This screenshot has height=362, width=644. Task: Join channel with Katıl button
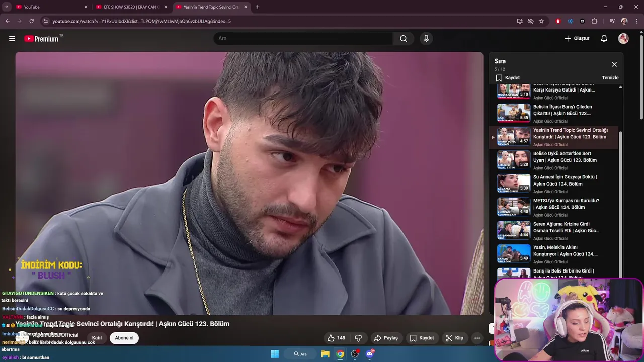[x=97, y=338]
